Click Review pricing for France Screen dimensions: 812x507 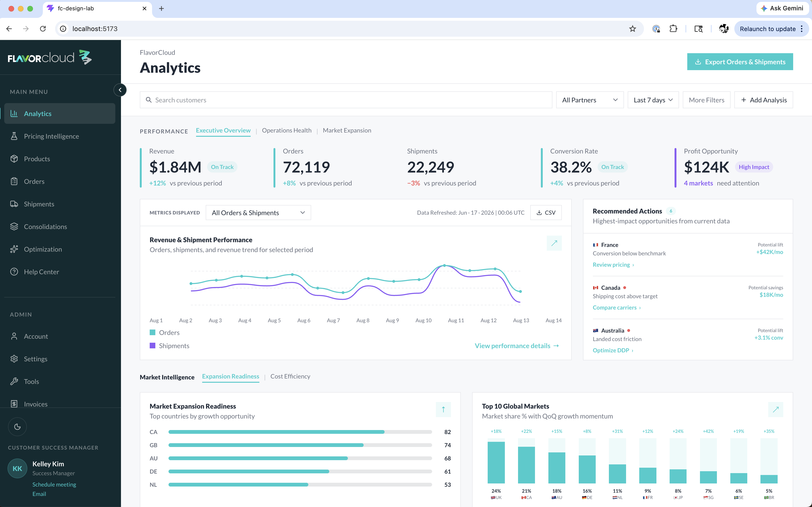pos(613,265)
